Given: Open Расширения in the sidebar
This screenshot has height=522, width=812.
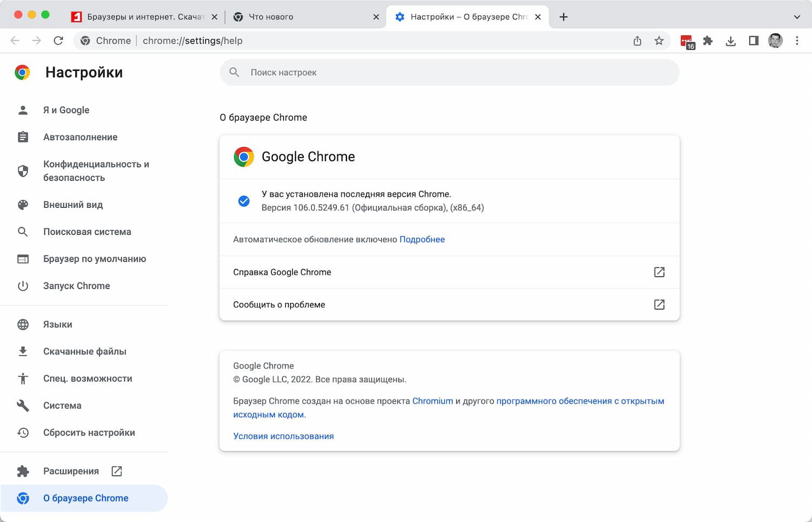Looking at the screenshot, I should [x=71, y=471].
